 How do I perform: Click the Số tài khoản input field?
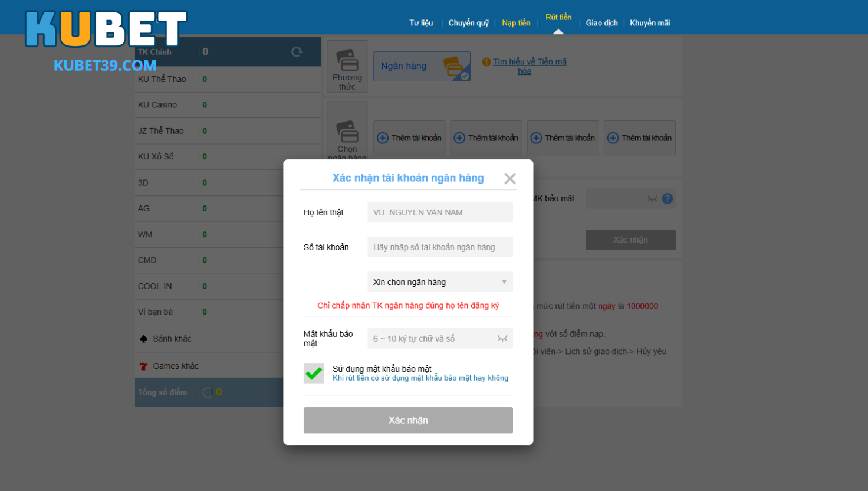(x=440, y=247)
